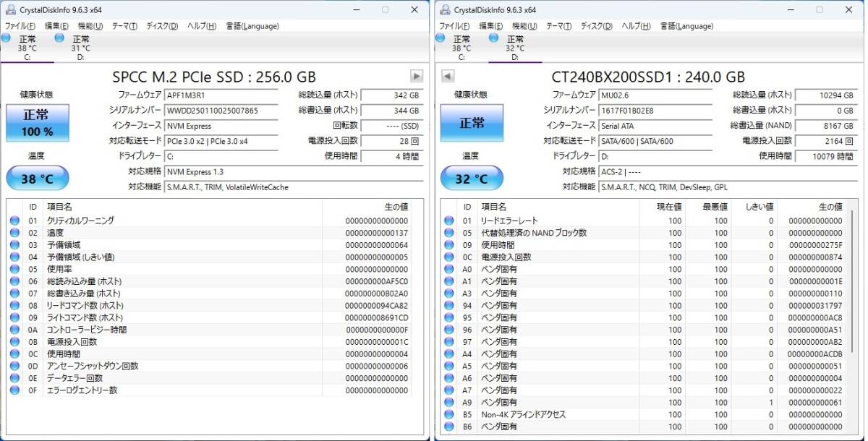Open 言語(Language) menu in left window
Viewport: 868px width, 441px height.
[x=252, y=26]
